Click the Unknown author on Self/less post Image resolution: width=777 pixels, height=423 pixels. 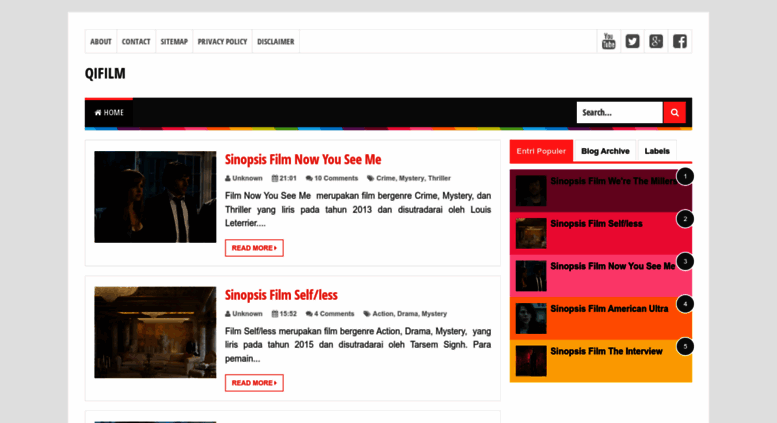(x=247, y=314)
